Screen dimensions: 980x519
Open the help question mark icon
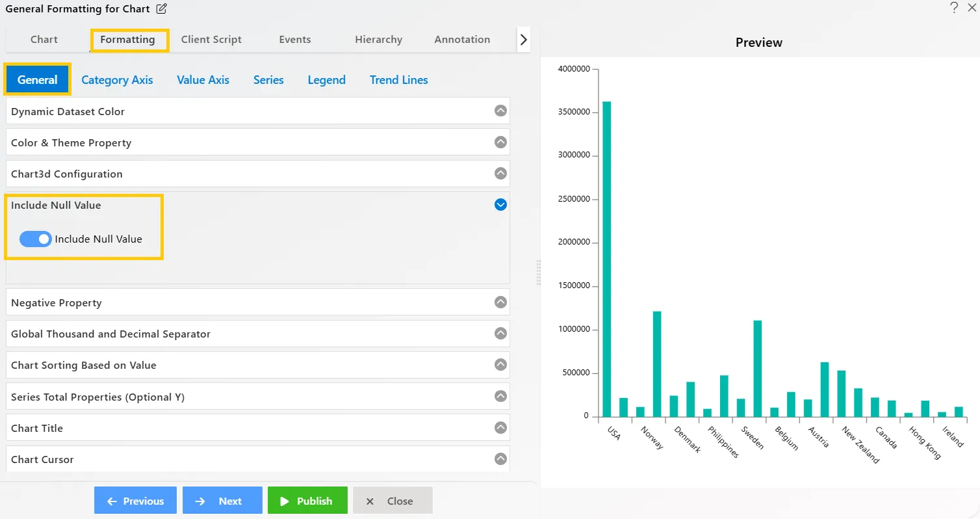tap(954, 8)
